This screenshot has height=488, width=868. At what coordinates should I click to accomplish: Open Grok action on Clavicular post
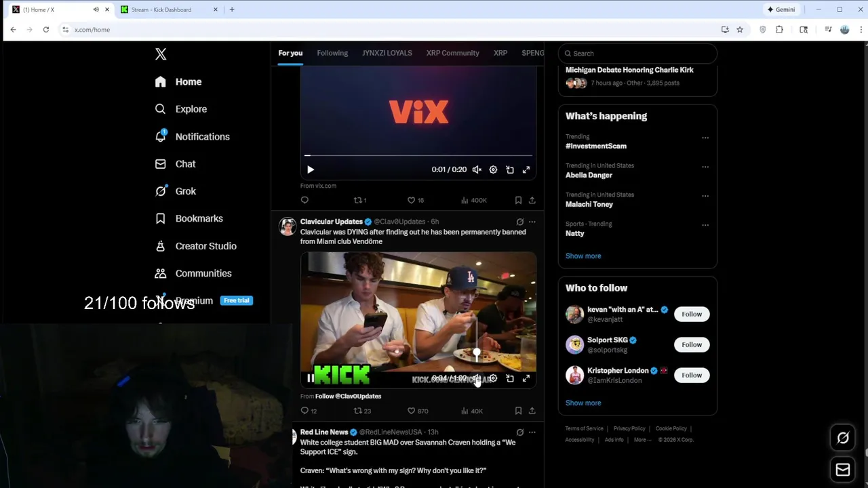pyautogui.click(x=520, y=222)
